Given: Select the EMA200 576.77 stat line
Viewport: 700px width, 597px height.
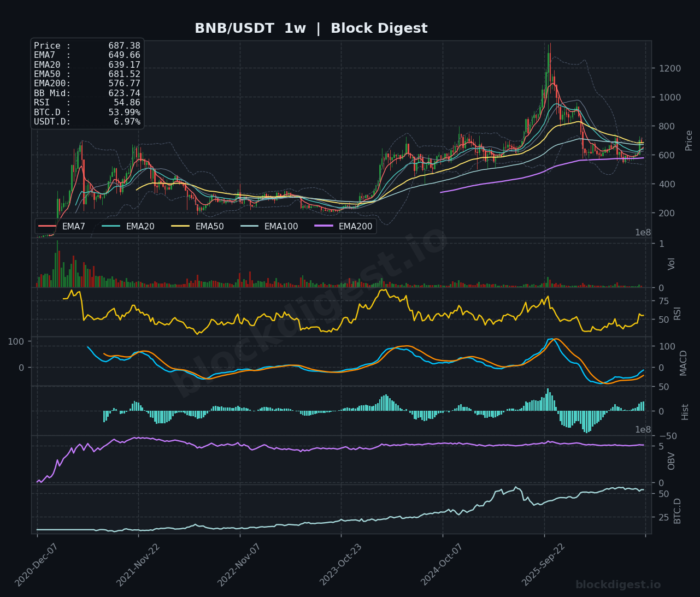Looking at the screenshot, I should pyautogui.click(x=87, y=84).
